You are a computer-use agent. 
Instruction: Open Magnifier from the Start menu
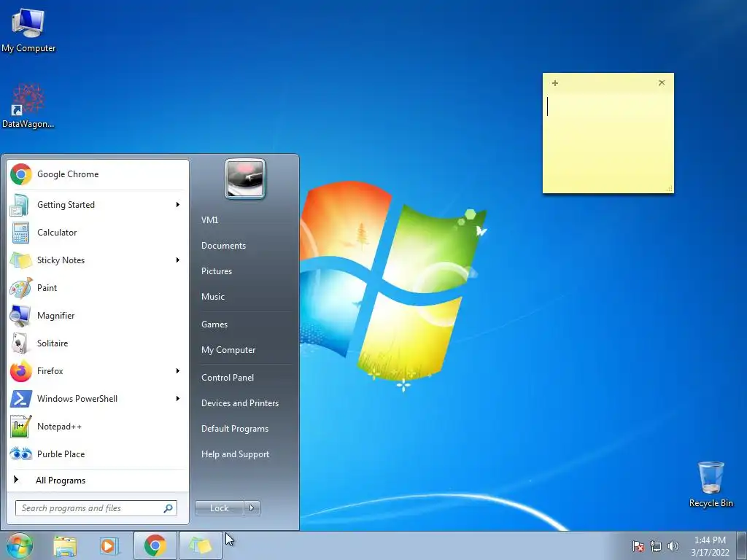pos(98,315)
